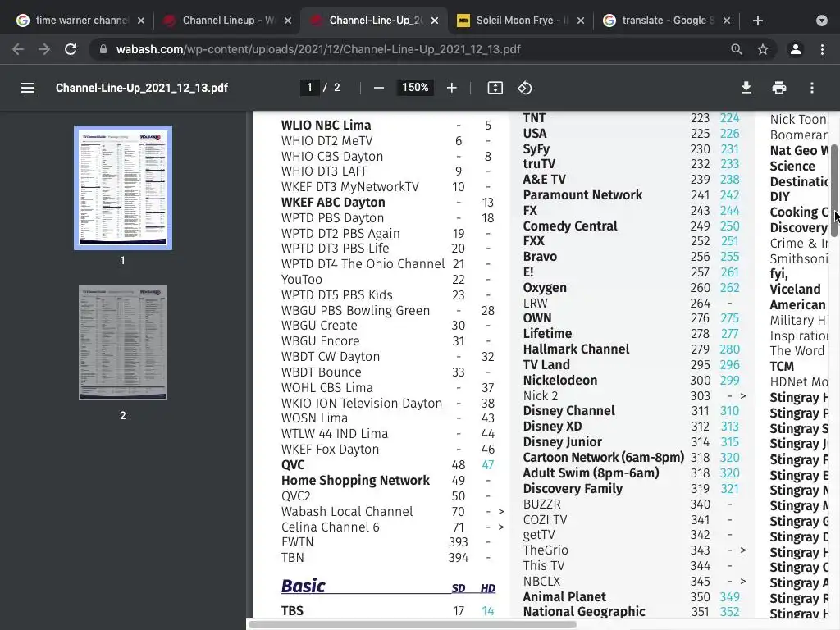The height and width of the screenshot is (630, 840).
Task: Close the Soleil Moon Frye tab
Action: pyautogui.click(x=582, y=21)
